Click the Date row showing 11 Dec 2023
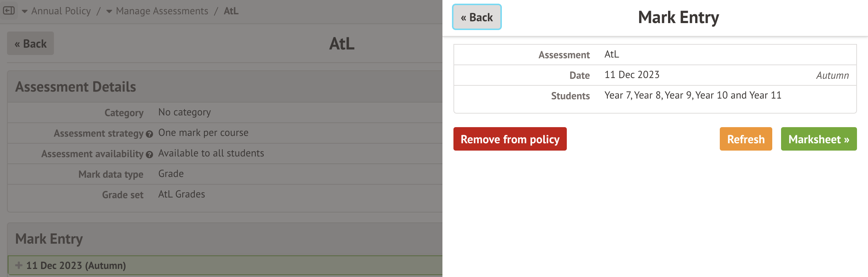The width and height of the screenshot is (868, 277). point(655,75)
